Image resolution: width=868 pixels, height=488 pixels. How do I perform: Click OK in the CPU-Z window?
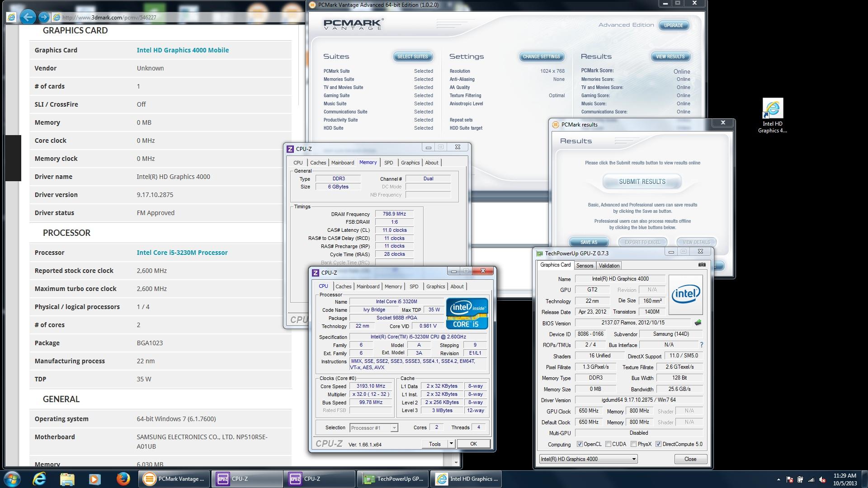click(473, 444)
